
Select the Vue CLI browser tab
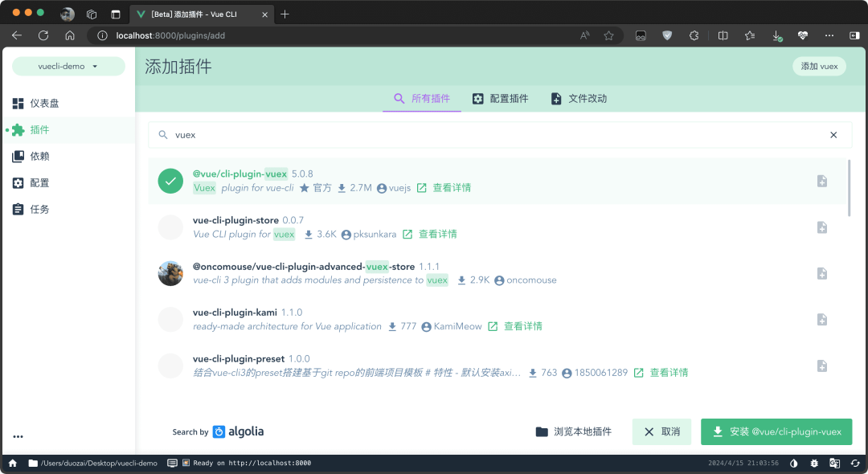click(x=202, y=14)
